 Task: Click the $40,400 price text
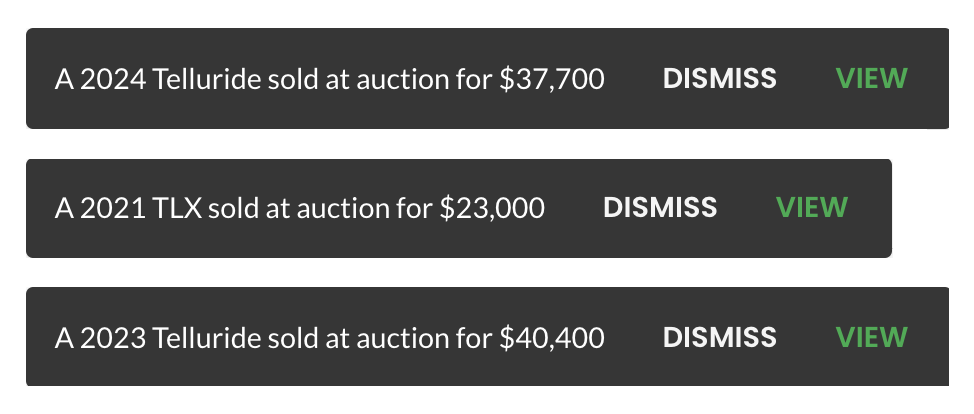click(x=552, y=338)
